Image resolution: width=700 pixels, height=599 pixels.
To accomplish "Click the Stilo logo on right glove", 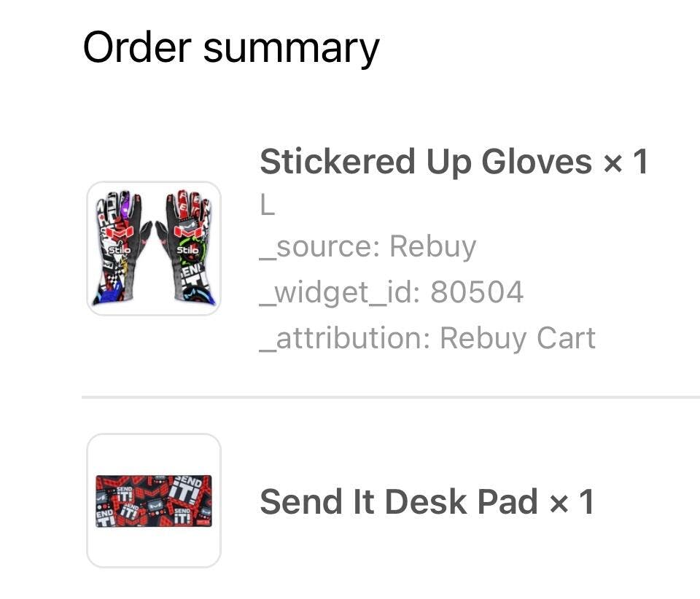I will (187, 250).
